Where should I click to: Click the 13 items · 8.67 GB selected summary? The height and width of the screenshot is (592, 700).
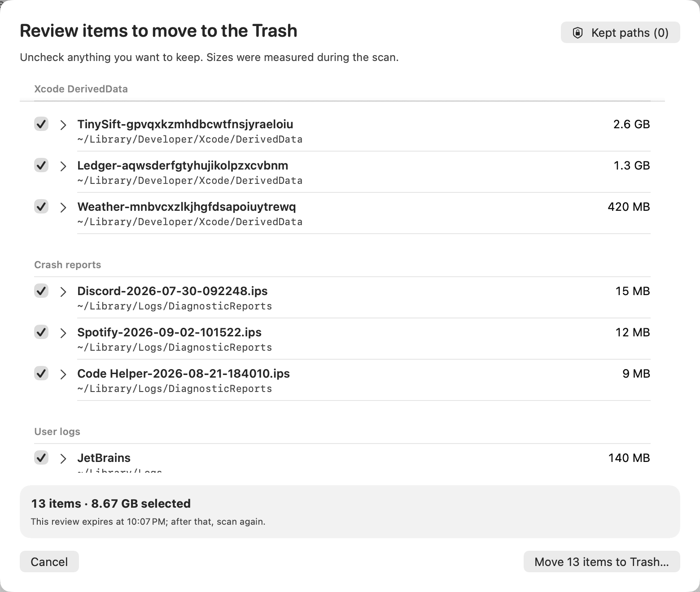(x=111, y=503)
